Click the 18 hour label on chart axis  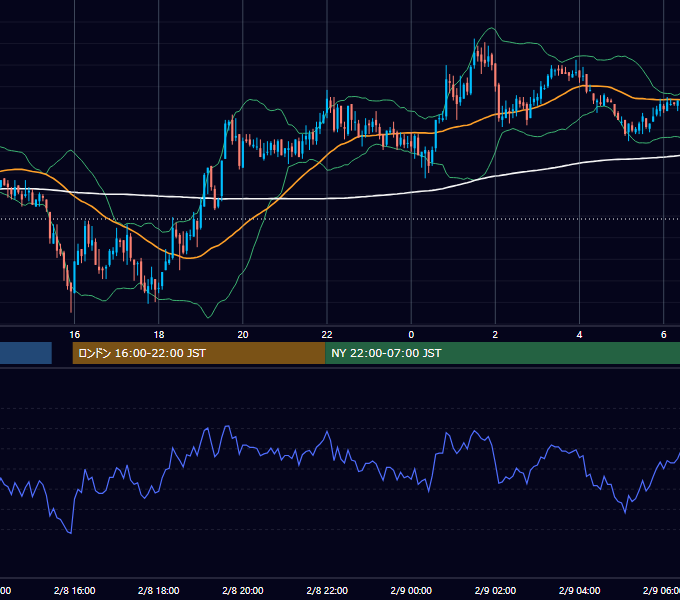159,334
